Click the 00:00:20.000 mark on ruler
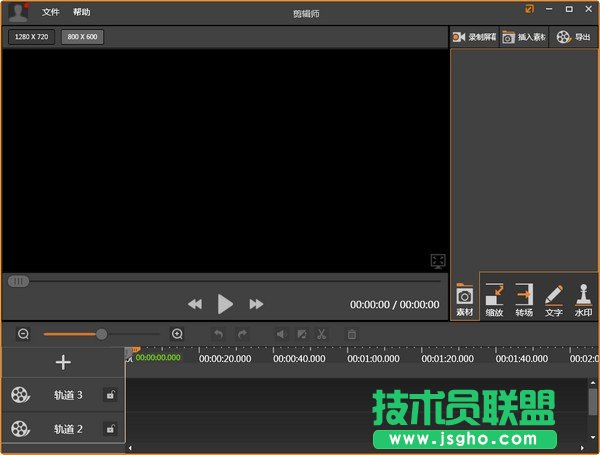Viewport: 600px width, 455px height. click(x=225, y=359)
